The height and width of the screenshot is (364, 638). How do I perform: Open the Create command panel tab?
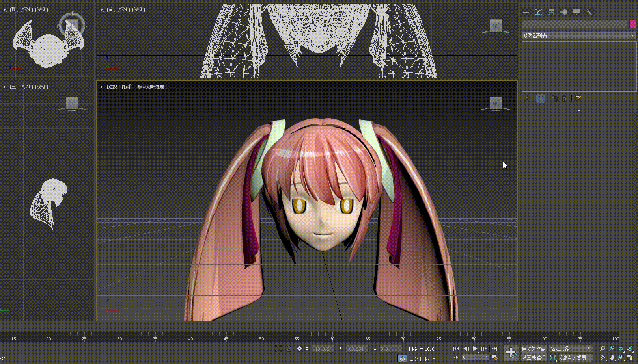tap(526, 12)
